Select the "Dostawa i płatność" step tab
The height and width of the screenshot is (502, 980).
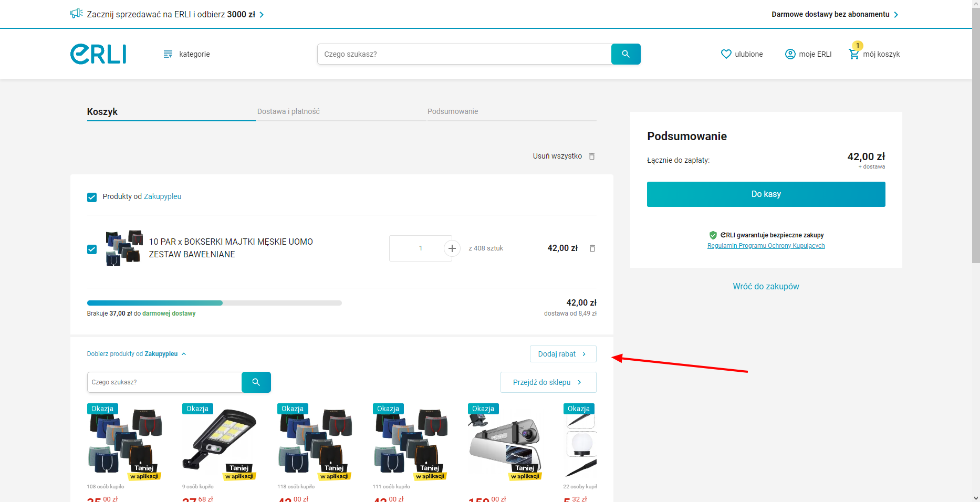(x=341, y=111)
